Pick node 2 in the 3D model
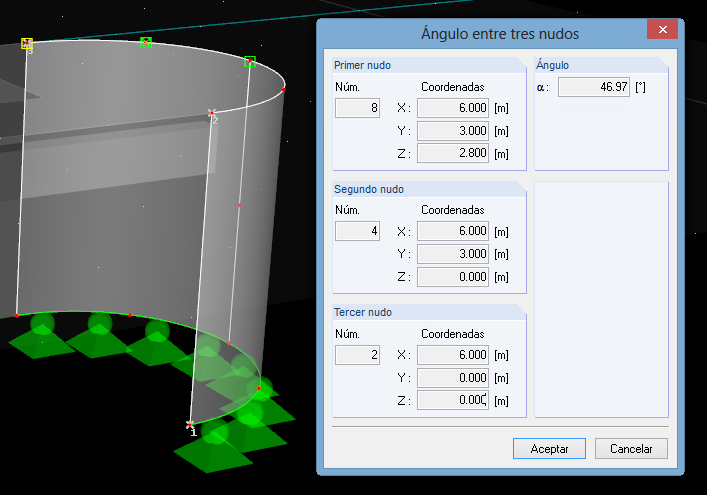The height and width of the screenshot is (495, 707). point(211,112)
